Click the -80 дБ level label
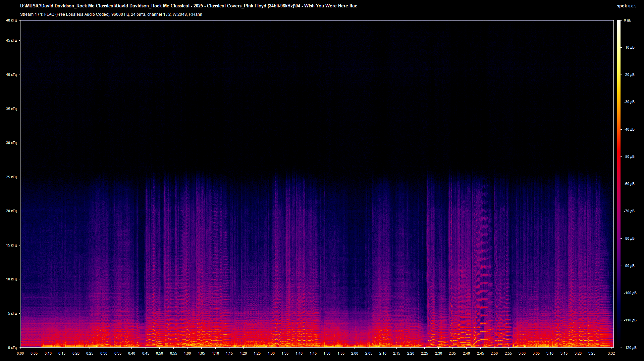 [x=629, y=238]
